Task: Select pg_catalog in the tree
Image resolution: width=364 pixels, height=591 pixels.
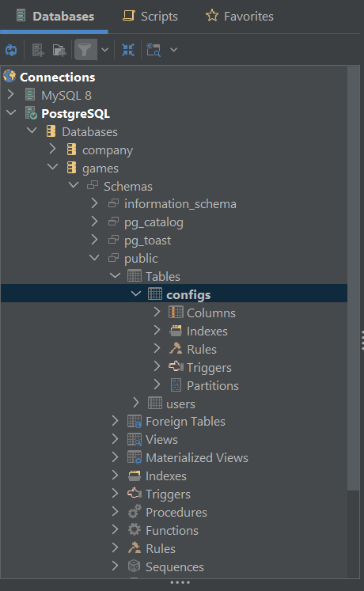Action: click(x=154, y=222)
